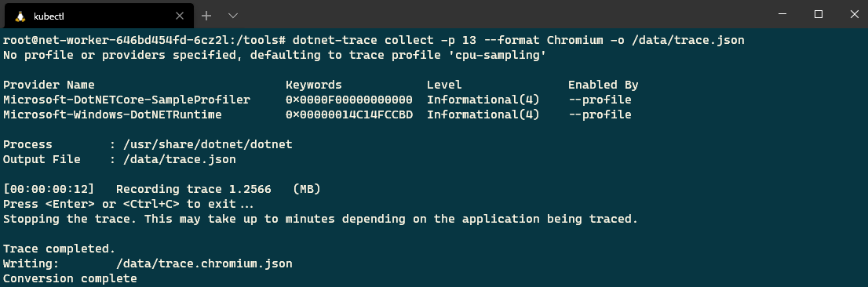Click the empty title bar area
The width and height of the screenshot is (868, 287).
tap(498, 14)
